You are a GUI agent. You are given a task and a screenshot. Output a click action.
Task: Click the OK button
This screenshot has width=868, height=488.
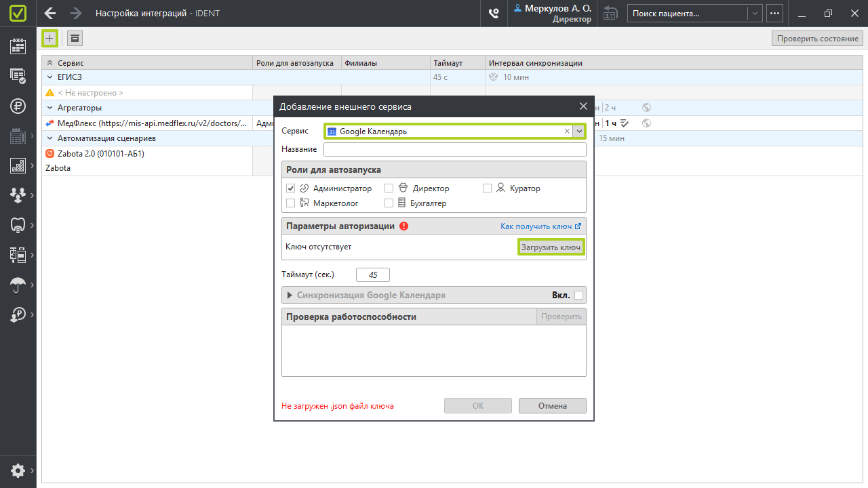pyautogui.click(x=478, y=406)
